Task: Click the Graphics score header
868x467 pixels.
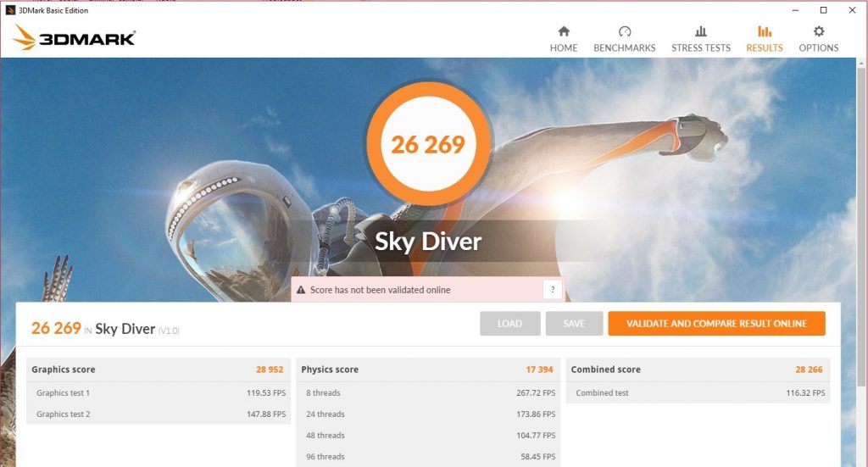Action: 63,370
